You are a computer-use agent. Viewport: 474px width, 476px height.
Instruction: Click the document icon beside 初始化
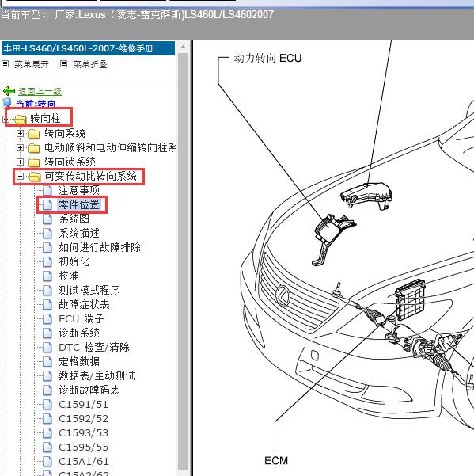click(47, 261)
